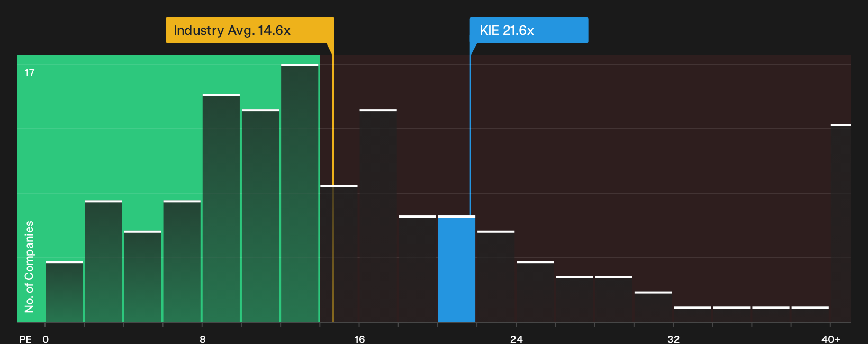
Task: Click the PE axis label
Action: [25, 339]
